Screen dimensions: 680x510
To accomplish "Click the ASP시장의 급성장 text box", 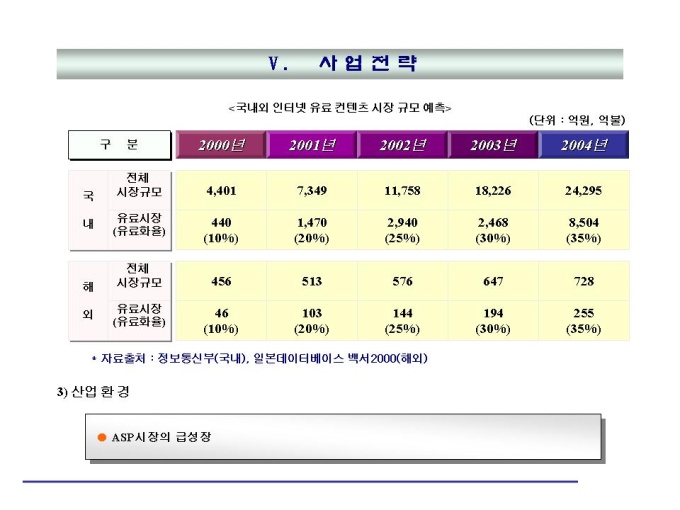I will click(x=343, y=437).
